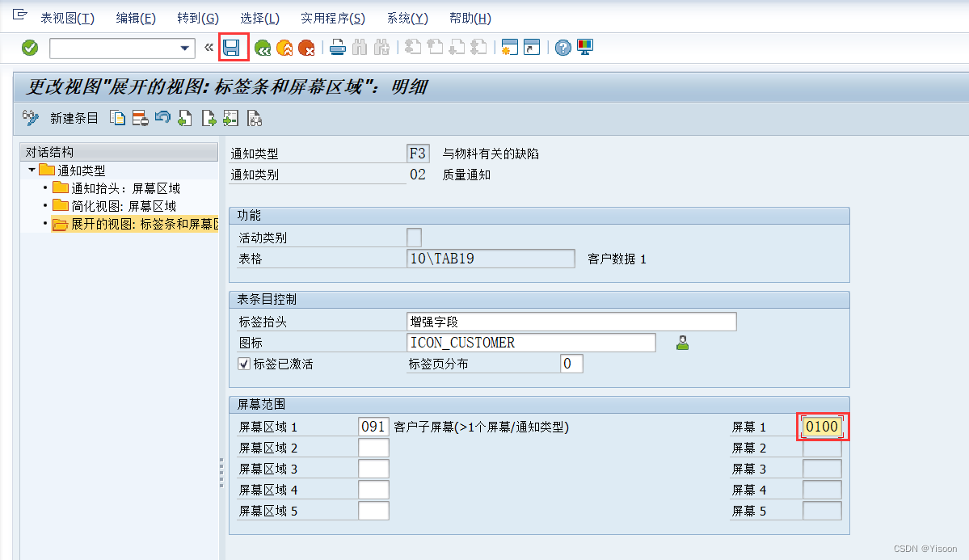
Task: Check the 活动类别 checkbox
Action: (415, 236)
